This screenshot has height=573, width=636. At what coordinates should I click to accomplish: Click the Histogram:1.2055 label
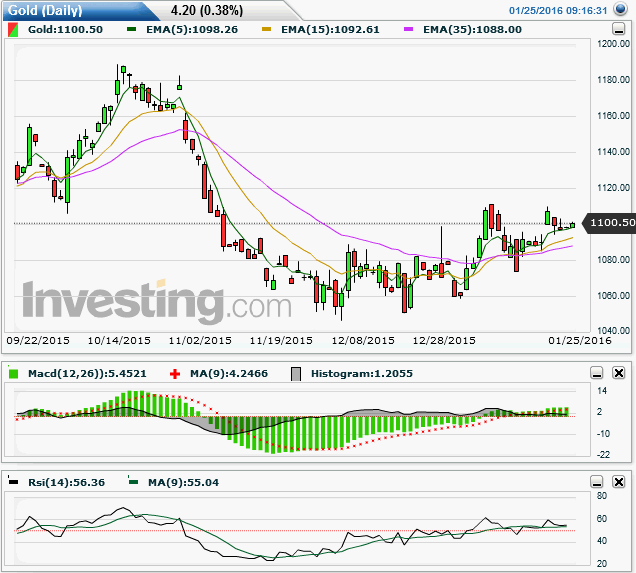tap(362, 373)
